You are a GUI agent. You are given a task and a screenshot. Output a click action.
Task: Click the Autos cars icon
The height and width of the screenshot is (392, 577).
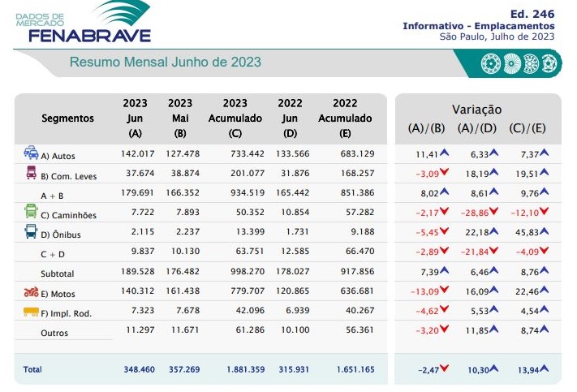pyautogui.click(x=31, y=153)
